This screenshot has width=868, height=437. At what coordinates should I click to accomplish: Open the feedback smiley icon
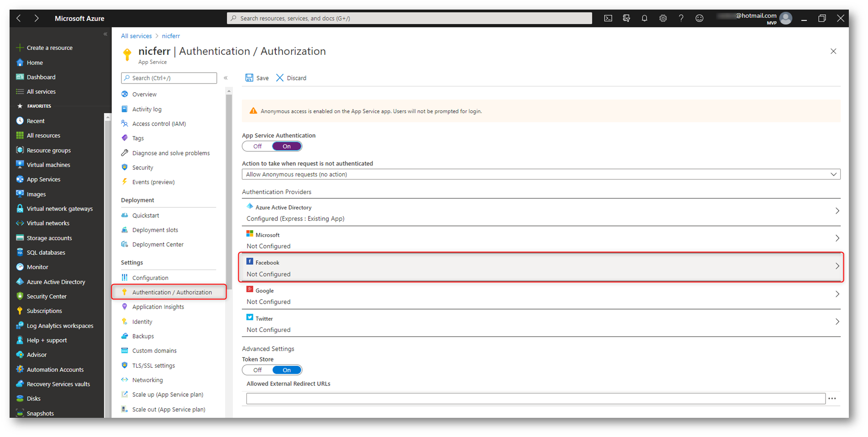tap(699, 18)
